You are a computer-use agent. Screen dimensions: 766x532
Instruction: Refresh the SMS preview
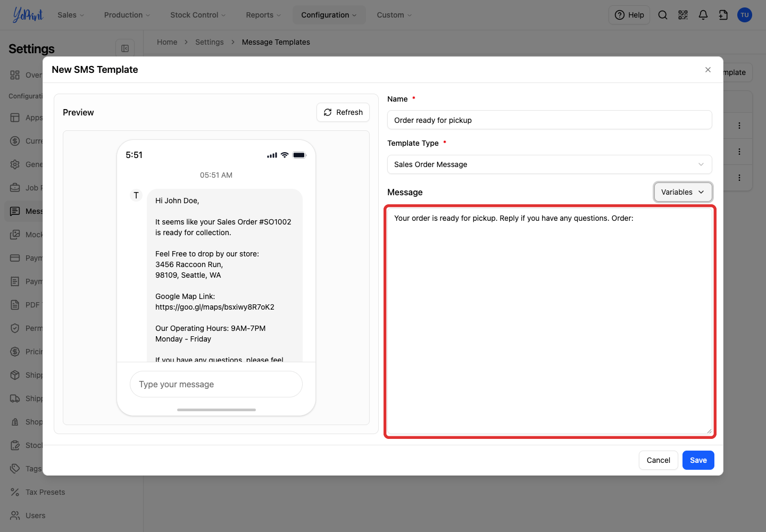(x=343, y=112)
